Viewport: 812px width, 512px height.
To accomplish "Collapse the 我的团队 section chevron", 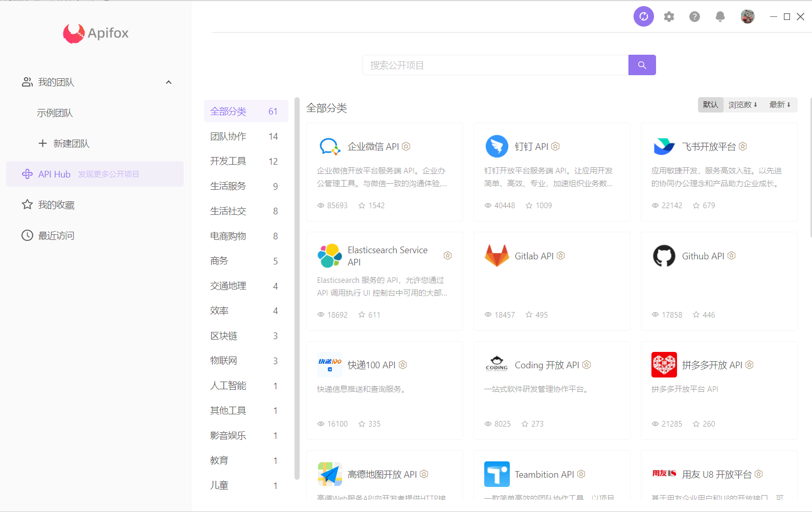I will [169, 82].
